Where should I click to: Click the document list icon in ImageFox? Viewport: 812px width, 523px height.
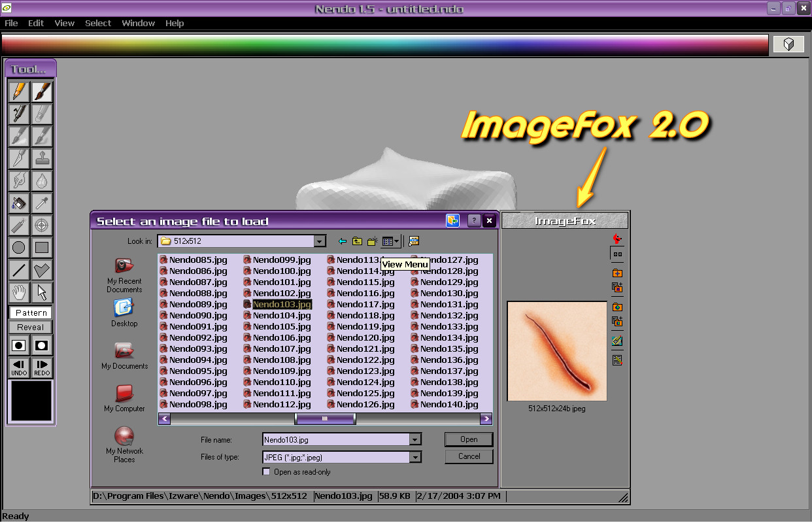[x=617, y=360]
